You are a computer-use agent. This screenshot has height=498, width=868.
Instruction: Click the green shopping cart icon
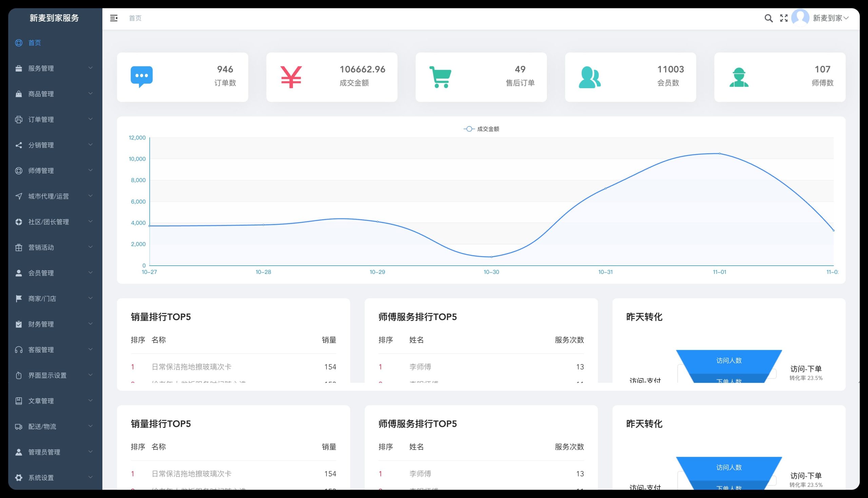coord(440,77)
